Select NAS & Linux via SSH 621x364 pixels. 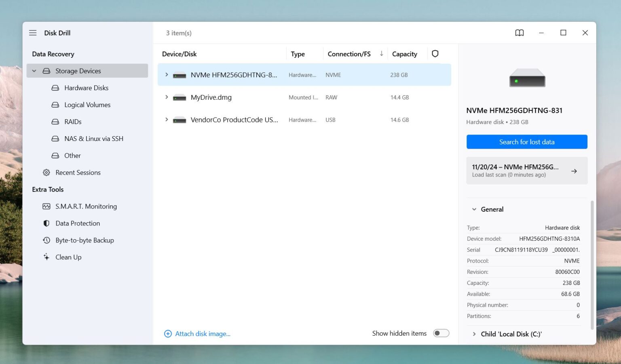(x=93, y=139)
